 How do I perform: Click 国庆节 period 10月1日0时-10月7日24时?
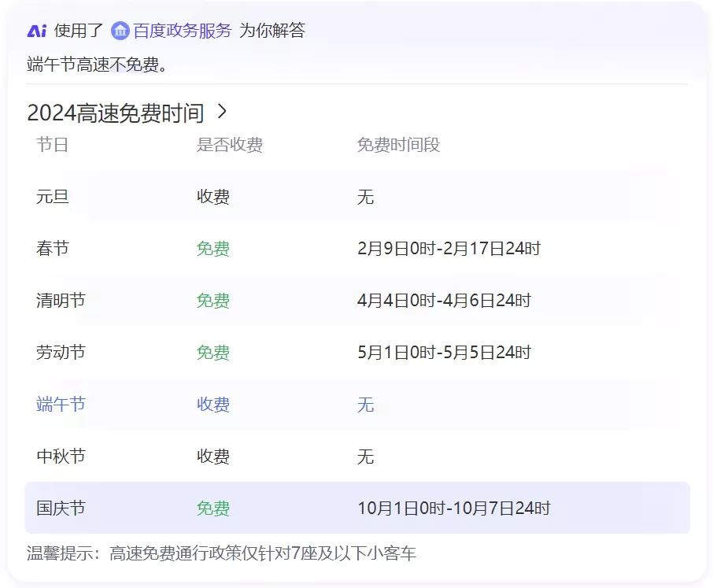click(453, 508)
